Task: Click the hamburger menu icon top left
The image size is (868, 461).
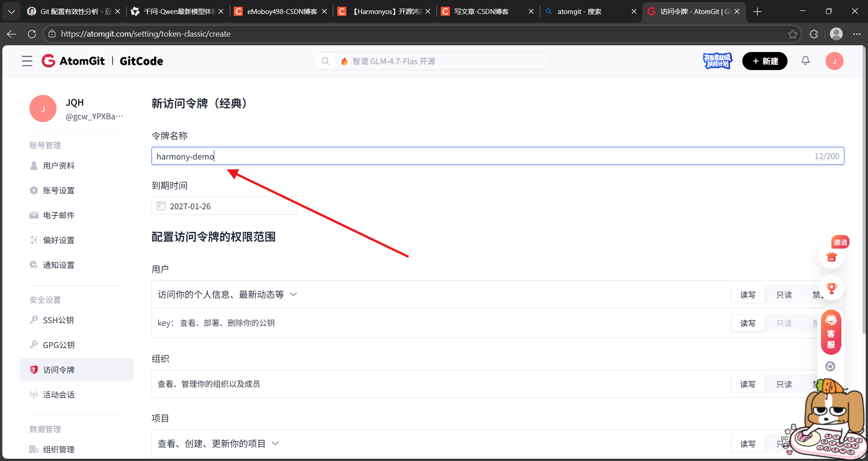Action: (27, 61)
